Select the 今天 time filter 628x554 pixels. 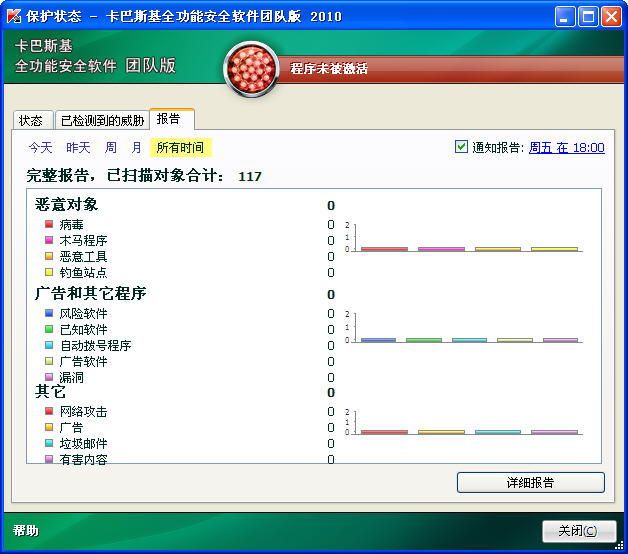tap(40, 148)
